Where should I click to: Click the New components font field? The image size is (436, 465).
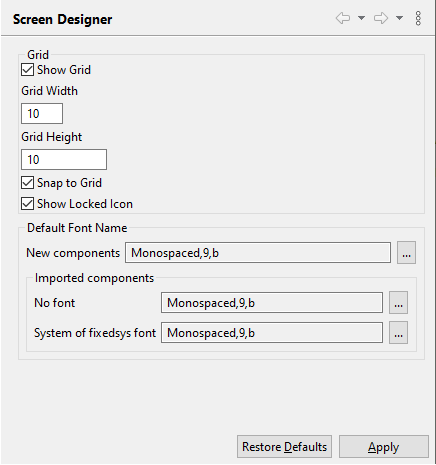tap(258, 253)
